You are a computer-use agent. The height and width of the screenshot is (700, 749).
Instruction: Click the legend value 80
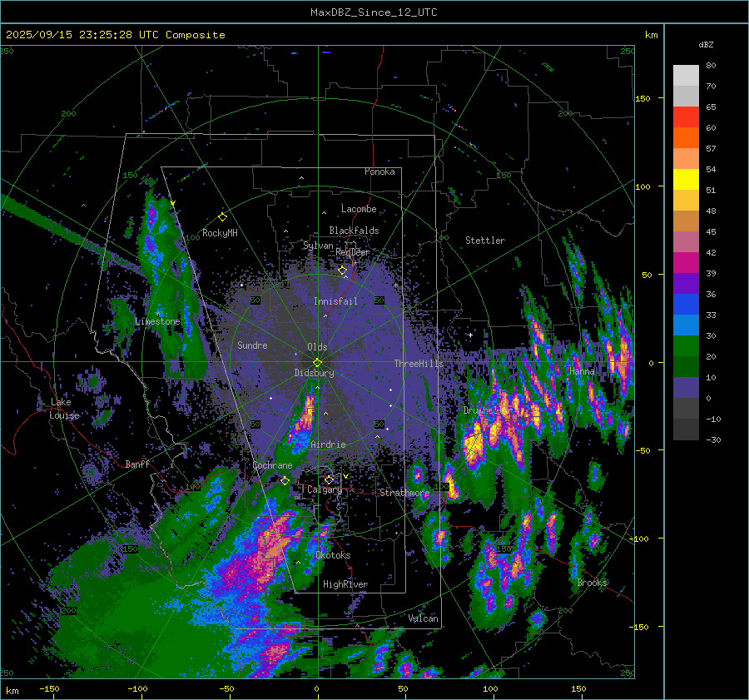point(711,66)
